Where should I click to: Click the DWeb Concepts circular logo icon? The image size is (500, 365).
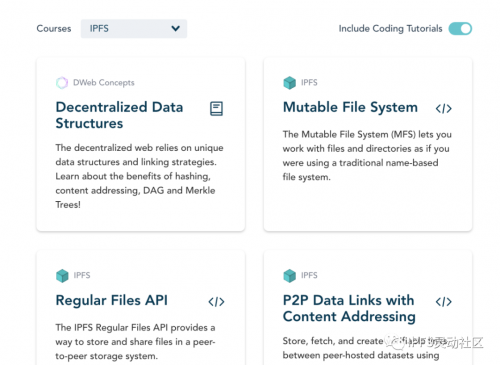[62, 83]
